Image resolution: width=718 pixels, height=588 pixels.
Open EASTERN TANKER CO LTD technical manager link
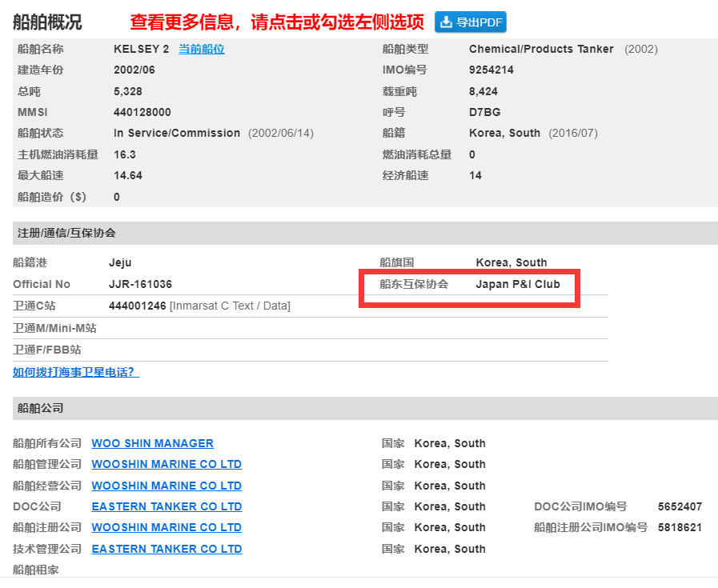coord(166,549)
